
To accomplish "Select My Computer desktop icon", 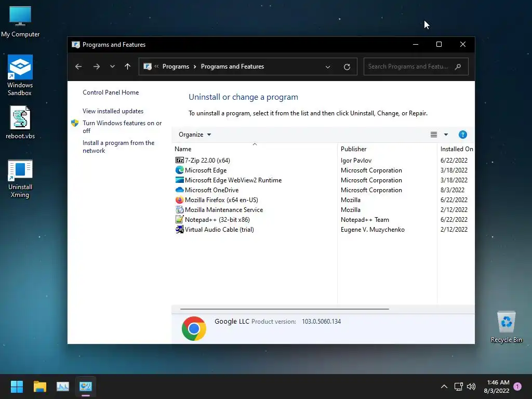I will click(x=20, y=21).
